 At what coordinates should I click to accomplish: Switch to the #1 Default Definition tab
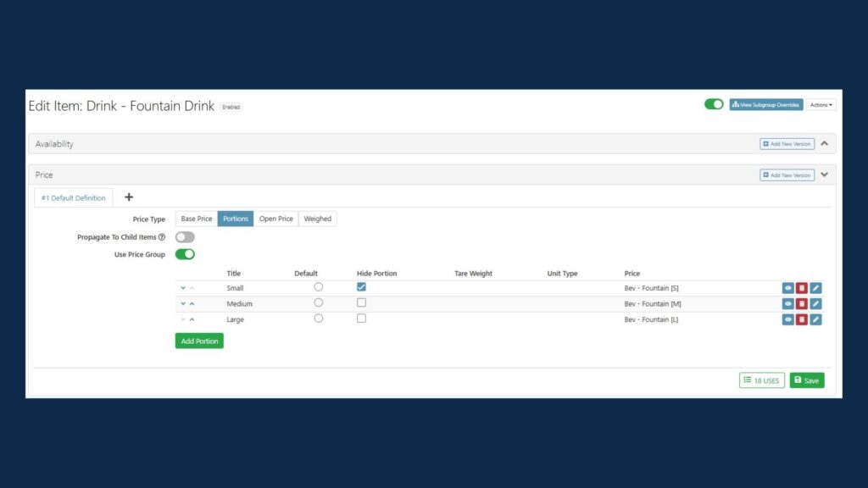coord(74,198)
